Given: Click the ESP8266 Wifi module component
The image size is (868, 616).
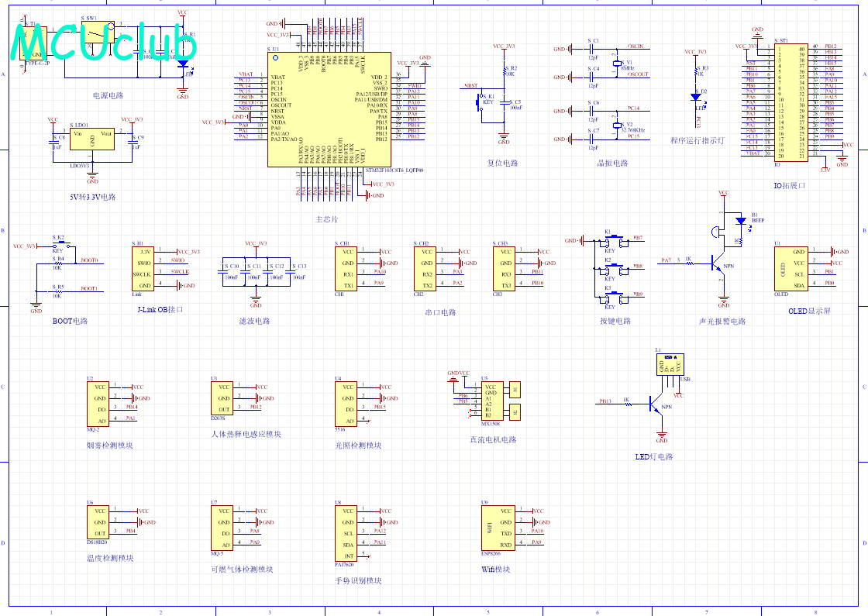Looking at the screenshot, I should click(498, 528).
